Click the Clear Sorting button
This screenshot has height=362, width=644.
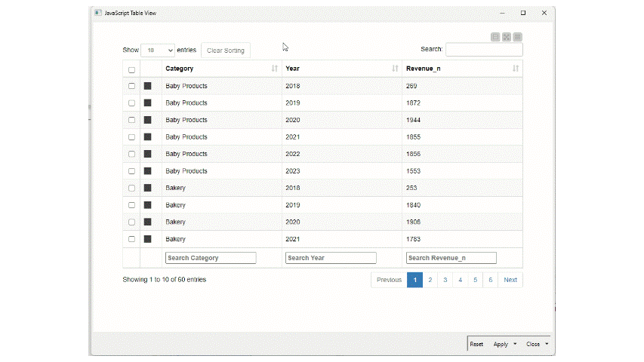[225, 51]
